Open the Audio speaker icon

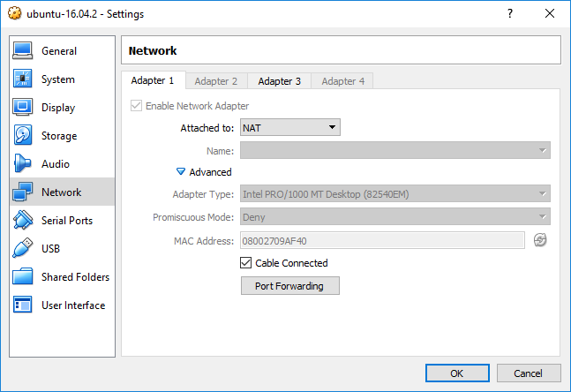pyautogui.click(x=23, y=163)
